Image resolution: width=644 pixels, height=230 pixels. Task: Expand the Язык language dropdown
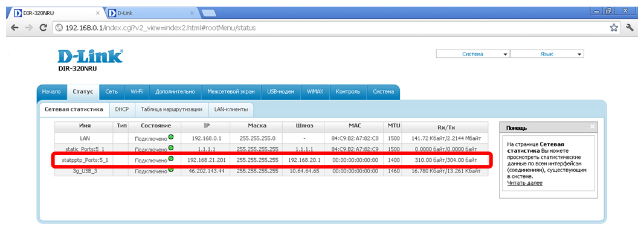tap(547, 54)
